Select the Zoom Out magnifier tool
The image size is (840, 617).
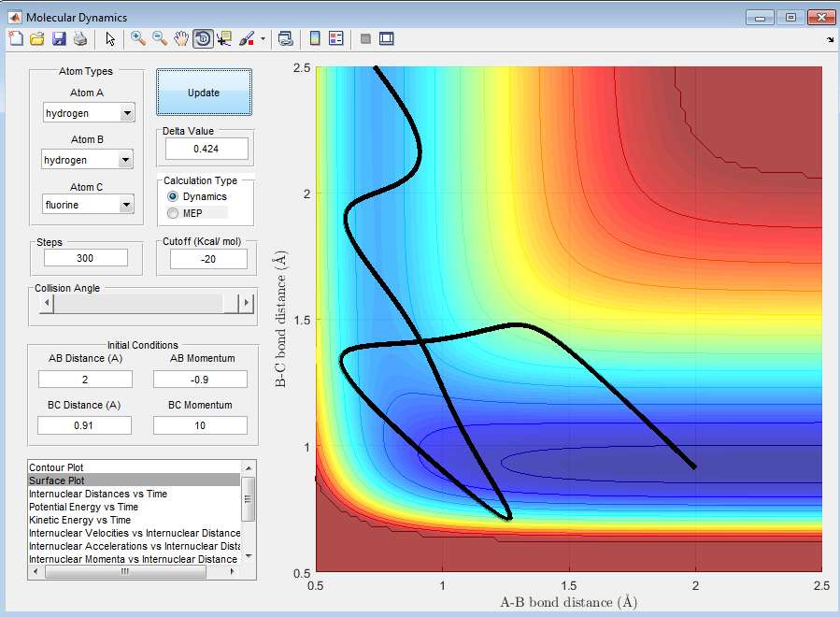(x=160, y=38)
